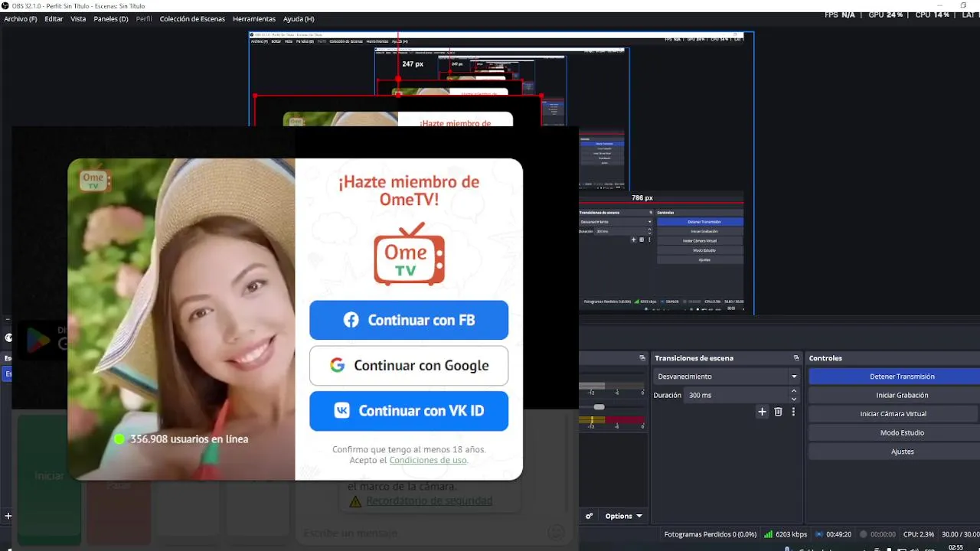980x551 pixels.
Task: Click the 30.00 / 30.00 FPS status
Action: pos(960,534)
